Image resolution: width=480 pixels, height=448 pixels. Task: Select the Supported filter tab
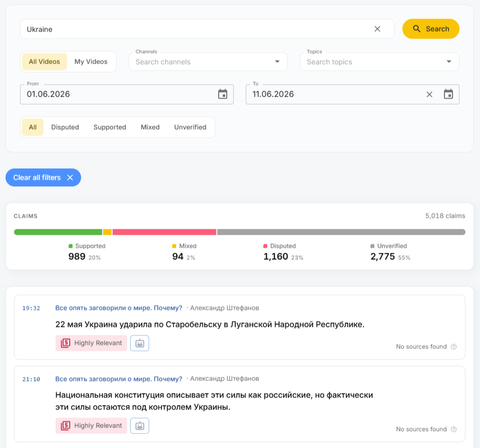tap(110, 127)
